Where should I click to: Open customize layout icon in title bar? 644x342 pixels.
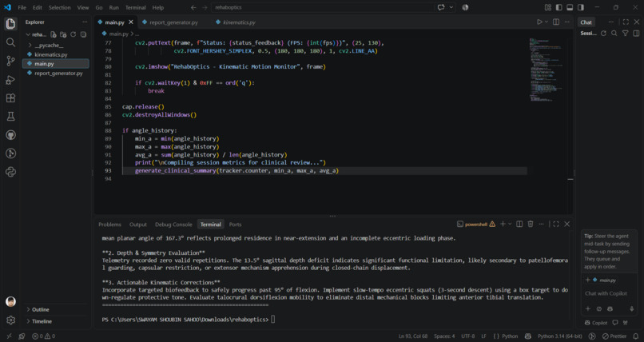pos(548,7)
